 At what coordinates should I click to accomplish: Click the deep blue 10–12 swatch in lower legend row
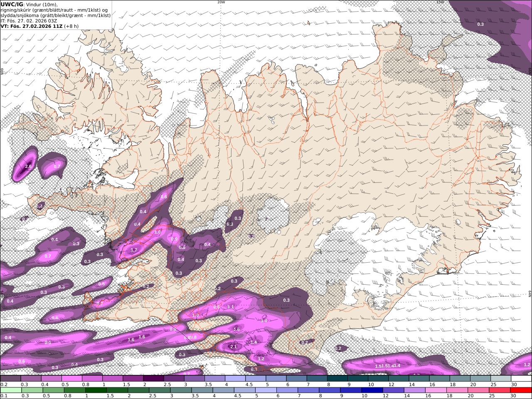(x=372, y=390)
